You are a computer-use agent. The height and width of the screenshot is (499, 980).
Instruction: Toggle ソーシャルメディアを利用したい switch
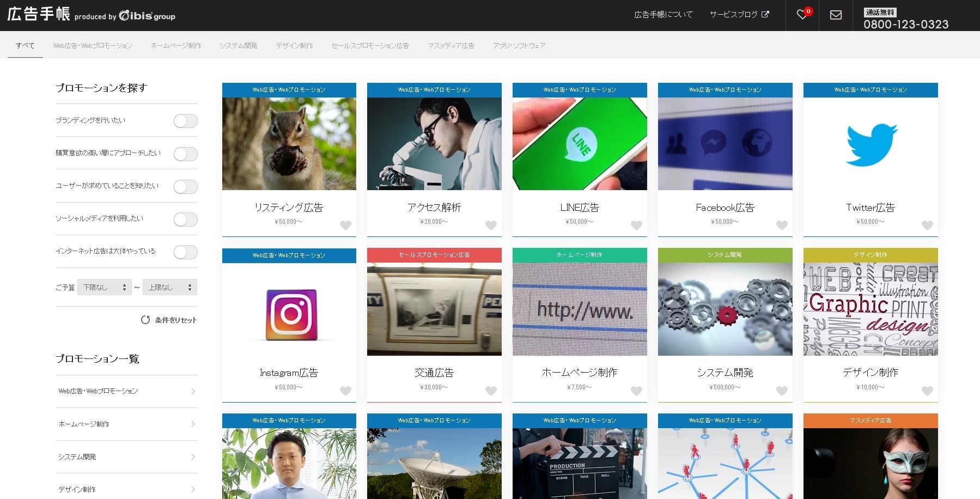(185, 220)
